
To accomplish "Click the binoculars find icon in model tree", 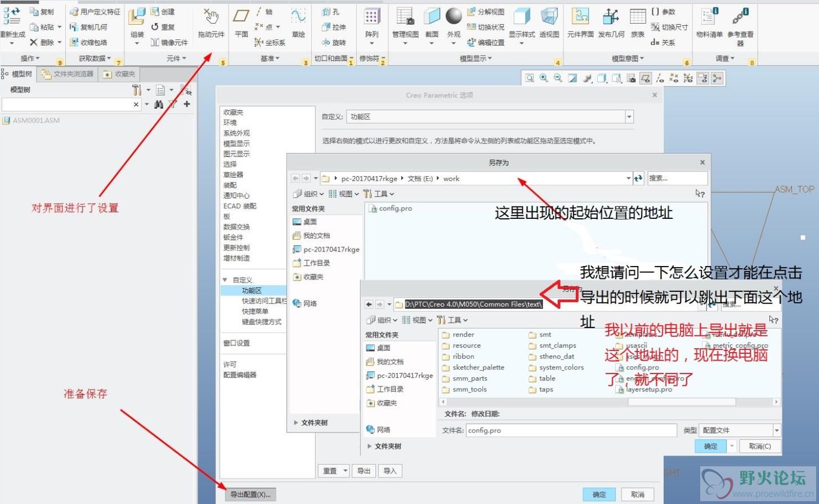I will pyautogui.click(x=159, y=104).
